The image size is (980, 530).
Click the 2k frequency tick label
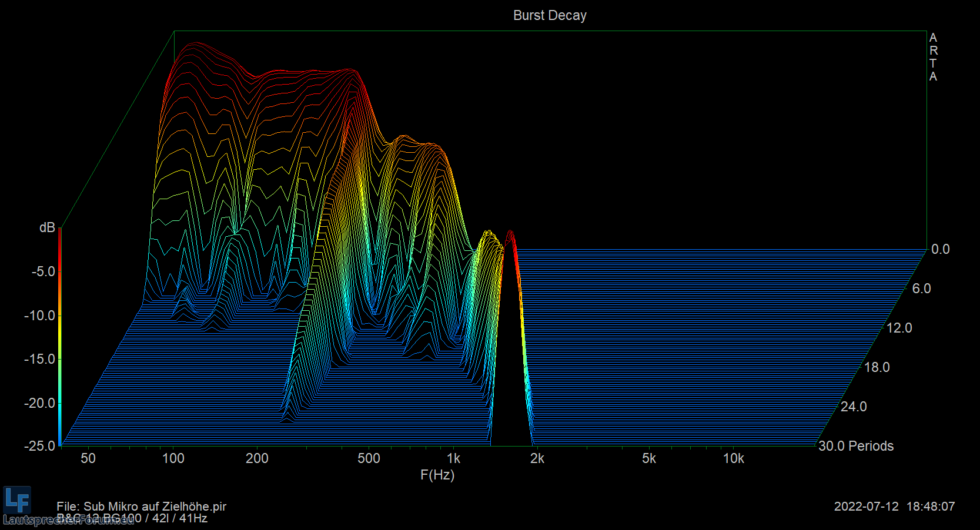click(x=537, y=458)
